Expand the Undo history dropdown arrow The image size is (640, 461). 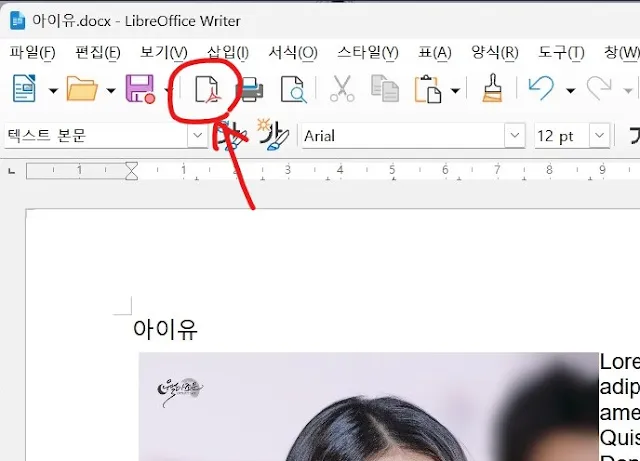(570, 90)
